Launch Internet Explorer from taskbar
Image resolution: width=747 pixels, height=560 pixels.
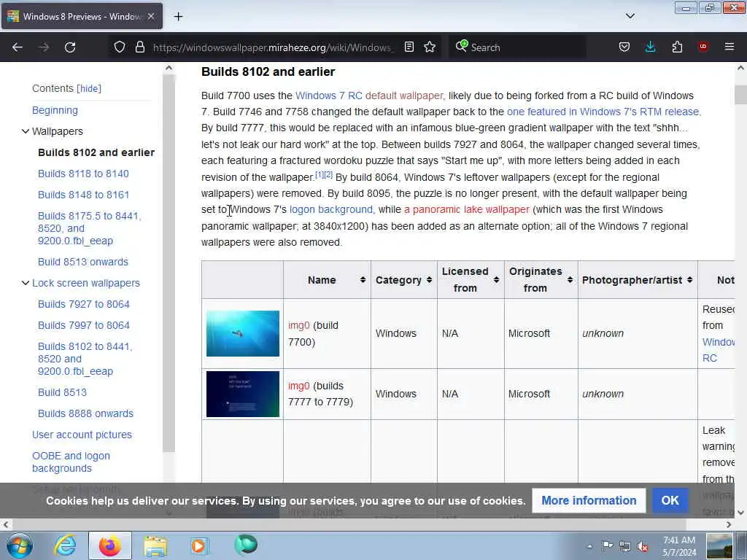[65, 545]
